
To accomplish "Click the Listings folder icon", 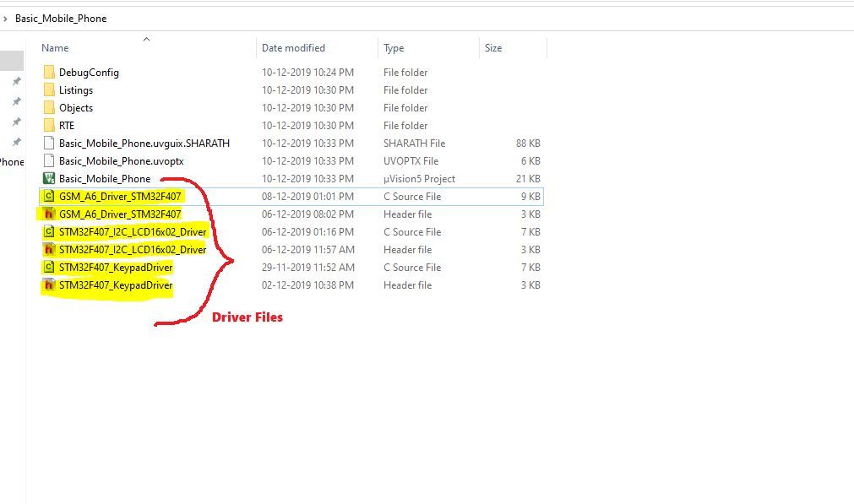I will pos(49,89).
